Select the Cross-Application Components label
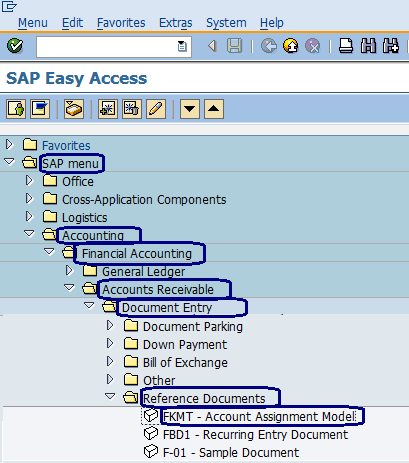 [144, 200]
